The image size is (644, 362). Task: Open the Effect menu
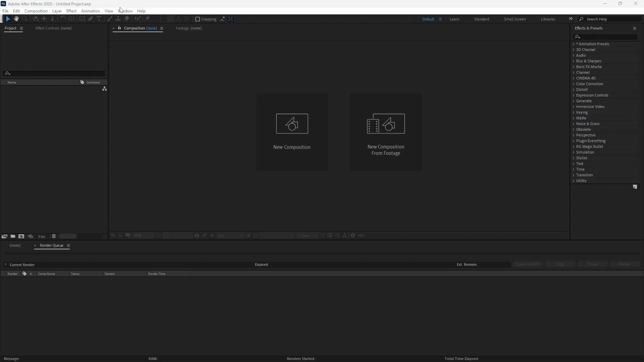coord(71,11)
